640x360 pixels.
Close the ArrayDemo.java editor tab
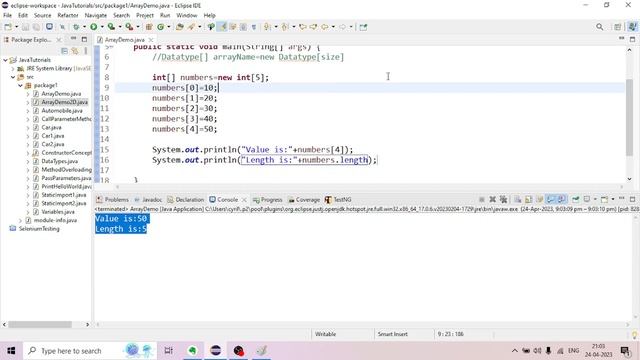[151, 40]
